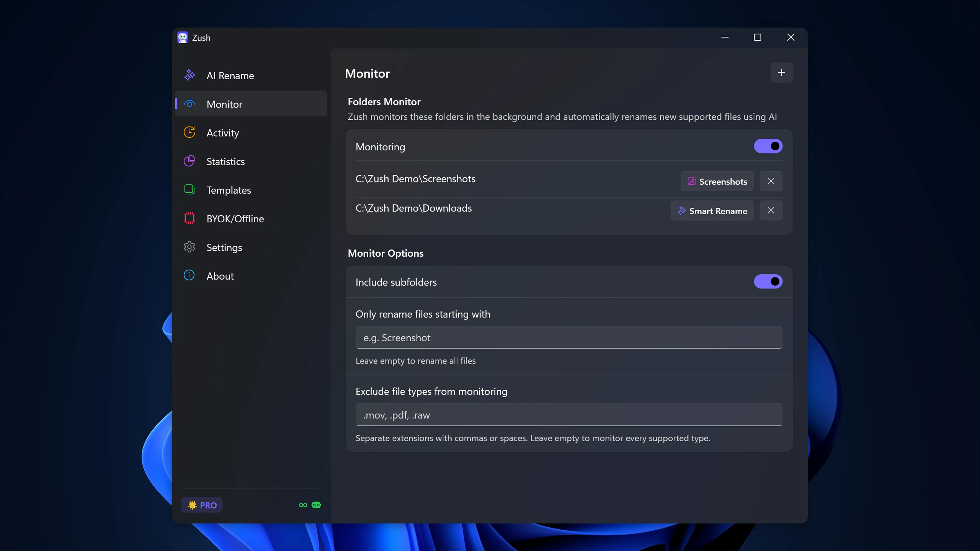
Task: Minimize the Zush window
Action: tap(725, 37)
